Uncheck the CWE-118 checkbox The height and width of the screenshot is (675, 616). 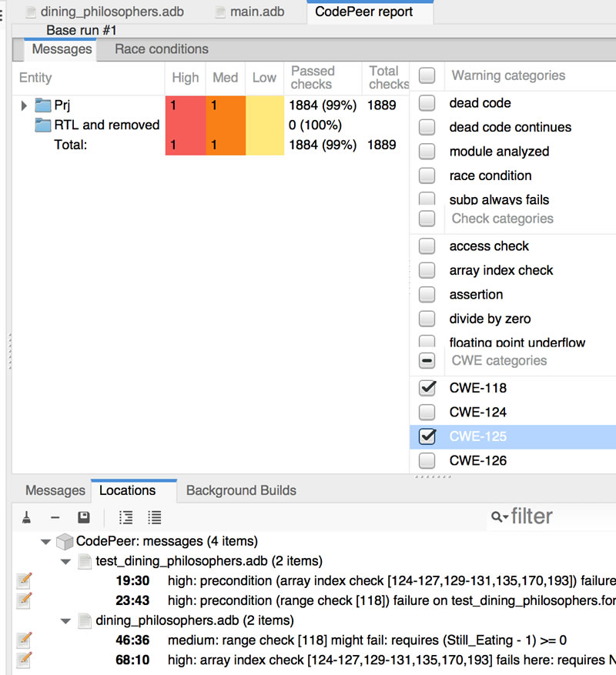click(427, 388)
